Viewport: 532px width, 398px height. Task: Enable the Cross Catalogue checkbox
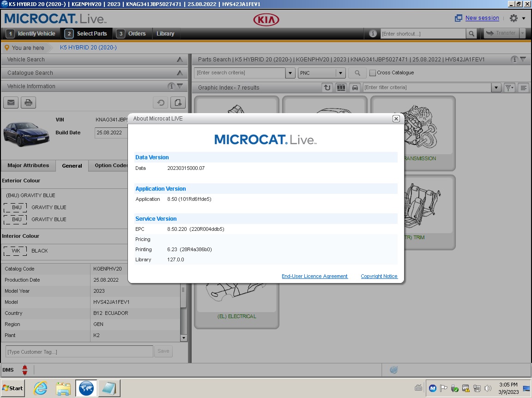click(373, 72)
